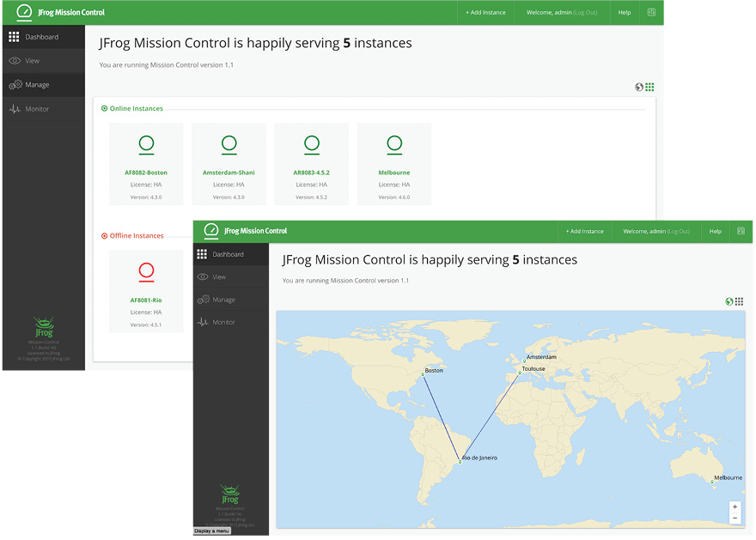This screenshot has height=540, width=756.
Task: Click the Dashboard grid icon in back sidebar
Action: (x=14, y=37)
